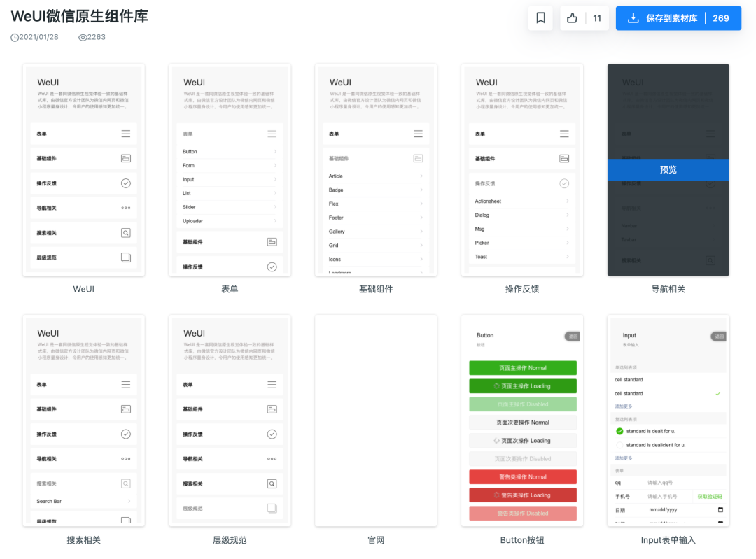Click the thumbs-up like icon
Viewport: 756px width, 559px height.
(x=573, y=18)
